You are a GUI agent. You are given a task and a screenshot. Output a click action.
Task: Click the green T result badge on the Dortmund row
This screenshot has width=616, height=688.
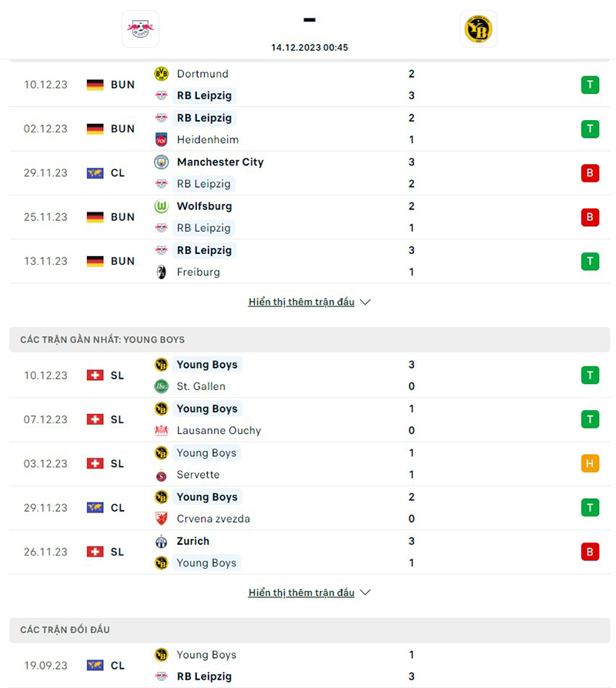pyautogui.click(x=590, y=85)
